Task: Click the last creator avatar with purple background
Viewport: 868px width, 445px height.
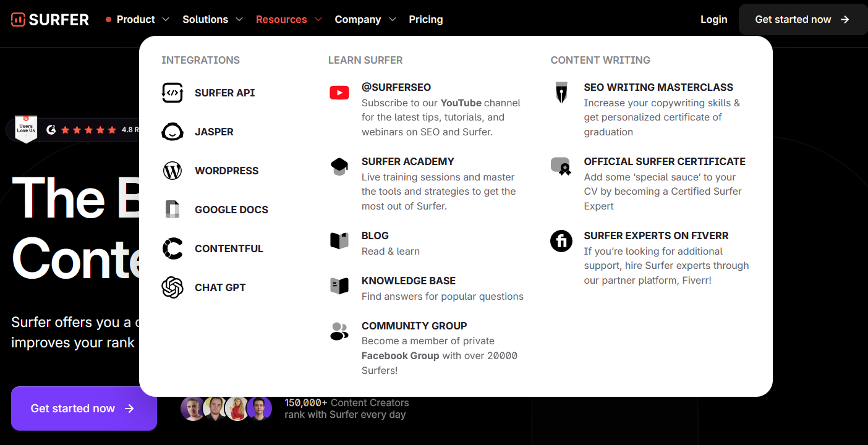Action: 260,409
